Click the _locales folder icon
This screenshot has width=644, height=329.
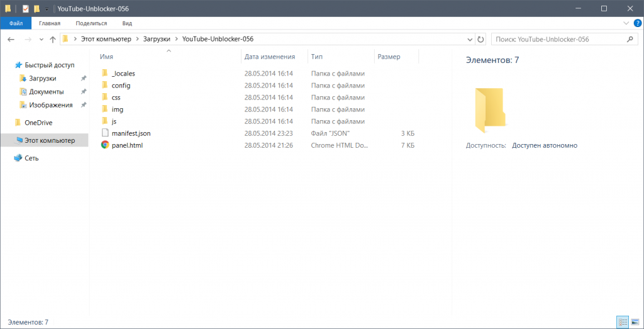click(x=105, y=74)
